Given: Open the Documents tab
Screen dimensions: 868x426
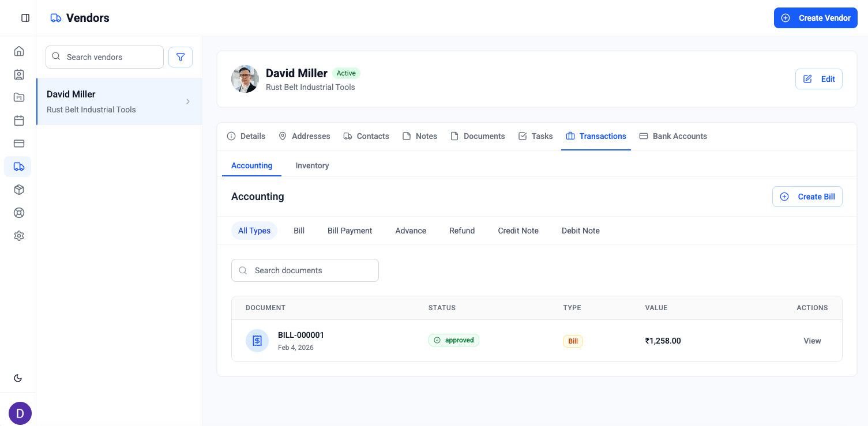Looking at the screenshot, I should click(478, 136).
